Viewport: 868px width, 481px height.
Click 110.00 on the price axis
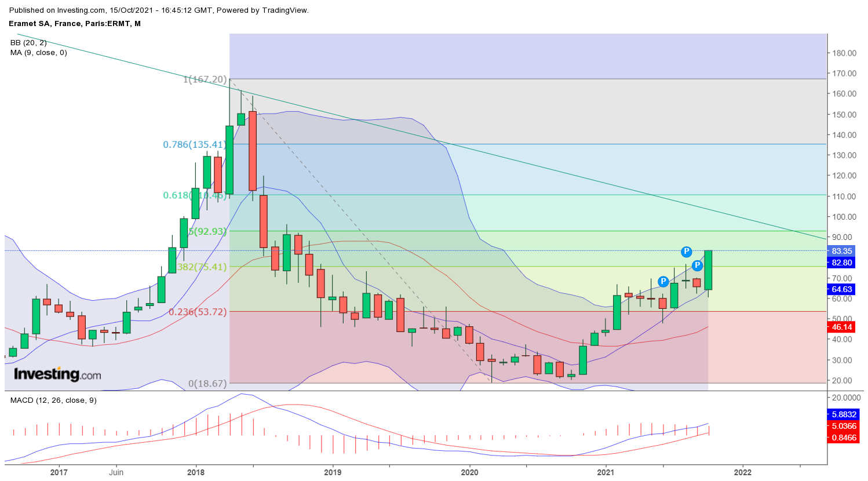pyautogui.click(x=844, y=196)
